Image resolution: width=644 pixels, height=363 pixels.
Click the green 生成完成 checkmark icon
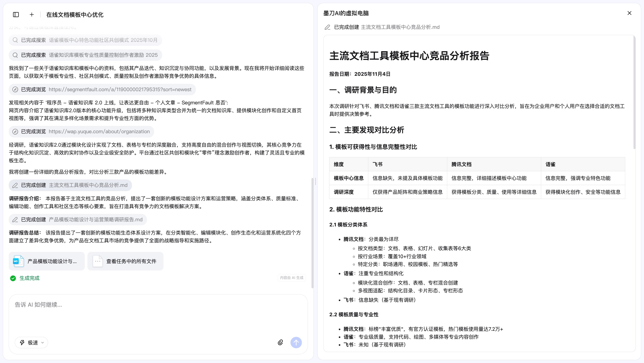pos(13,278)
